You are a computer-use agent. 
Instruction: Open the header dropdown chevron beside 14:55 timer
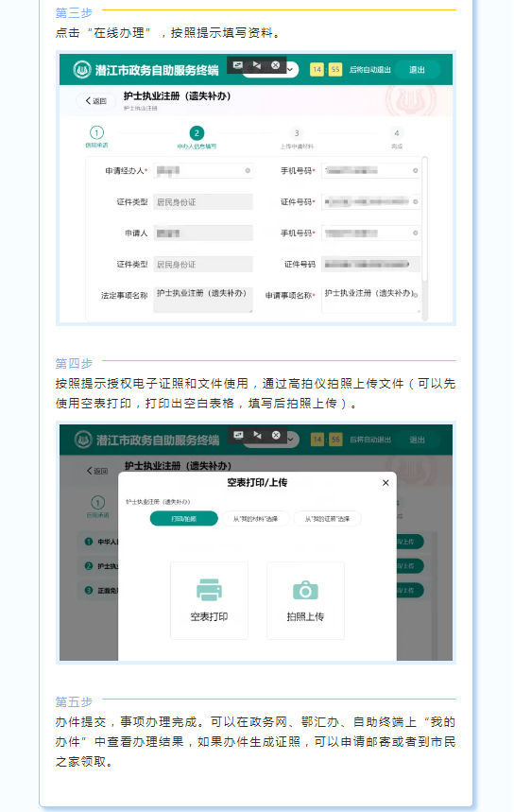[x=291, y=70]
